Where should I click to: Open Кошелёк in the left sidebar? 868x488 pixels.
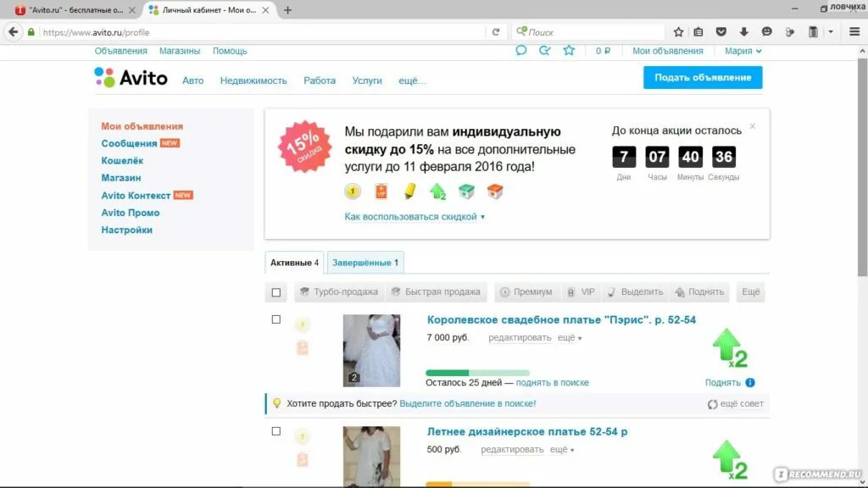point(122,160)
